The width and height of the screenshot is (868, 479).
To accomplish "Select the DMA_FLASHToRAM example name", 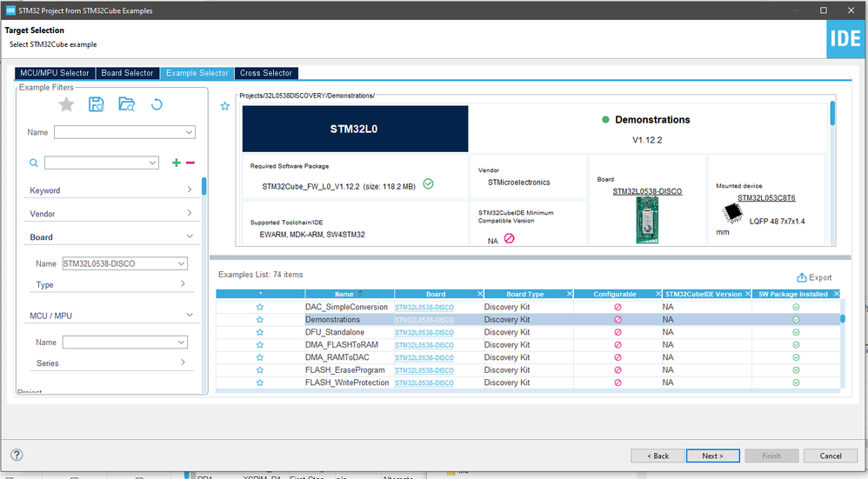I will (x=342, y=344).
